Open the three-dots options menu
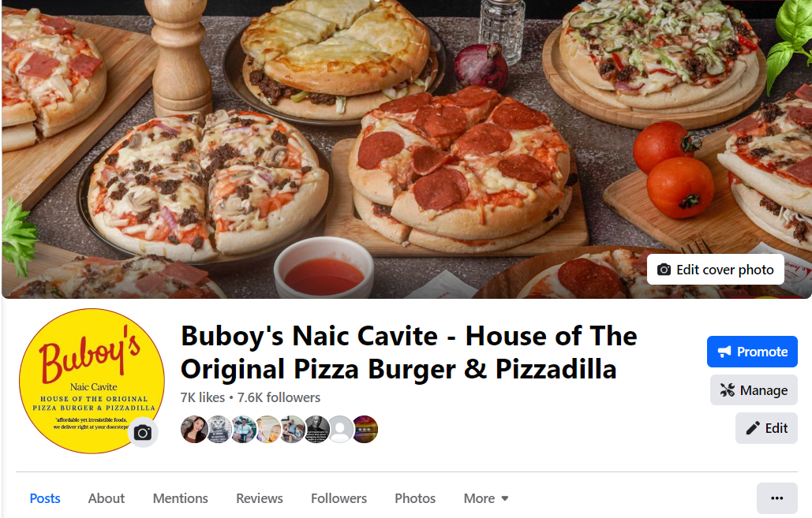Screen dimensions: 812x518 pyautogui.click(x=776, y=498)
